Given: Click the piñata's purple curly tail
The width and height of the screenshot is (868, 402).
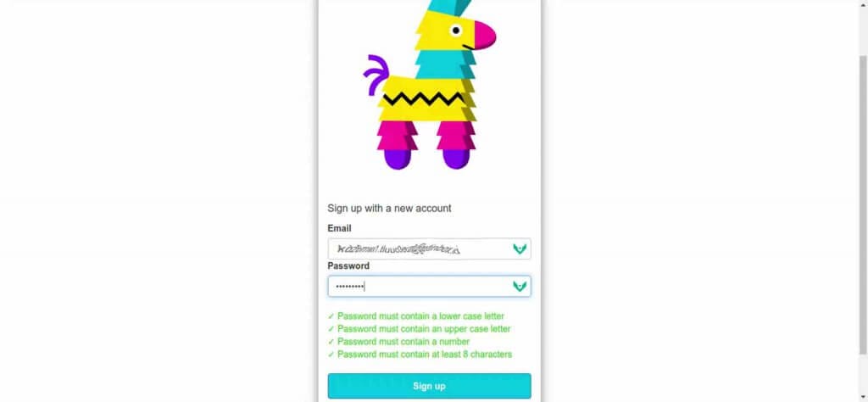Looking at the screenshot, I should [x=376, y=74].
